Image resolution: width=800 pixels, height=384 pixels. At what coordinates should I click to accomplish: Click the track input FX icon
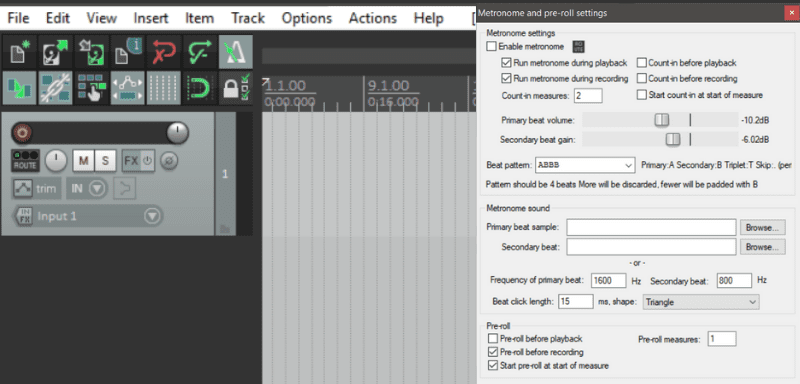pyautogui.click(x=24, y=216)
